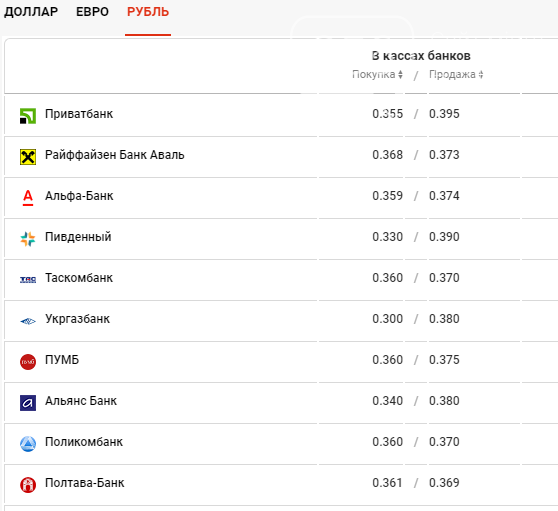Screen dimensions: 558x511
Task: Click the Альянс Банк blue logo
Action: coord(28,403)
